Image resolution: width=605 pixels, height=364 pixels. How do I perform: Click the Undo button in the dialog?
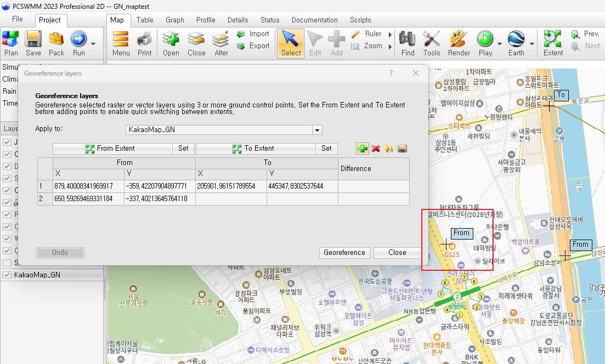(60, 253)
